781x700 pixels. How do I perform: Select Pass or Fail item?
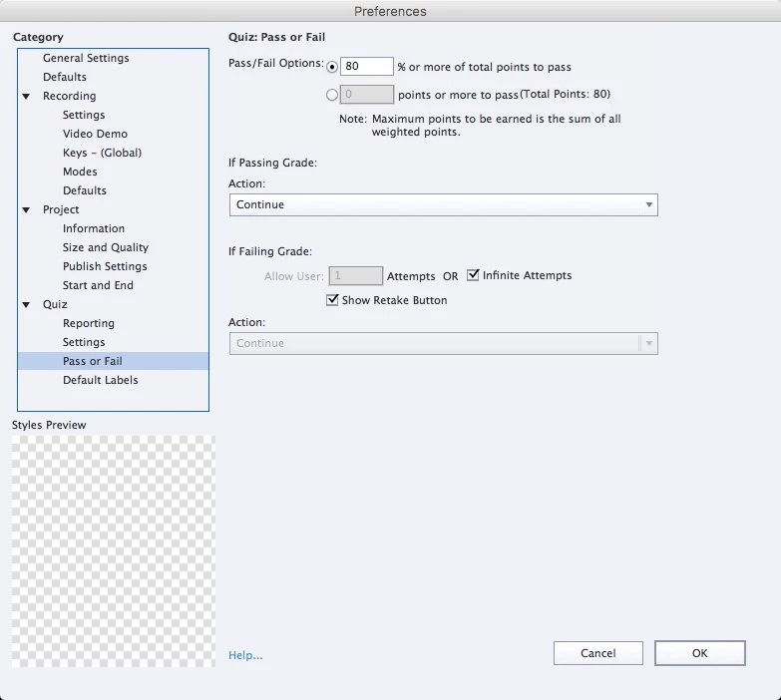click(113, 361)
